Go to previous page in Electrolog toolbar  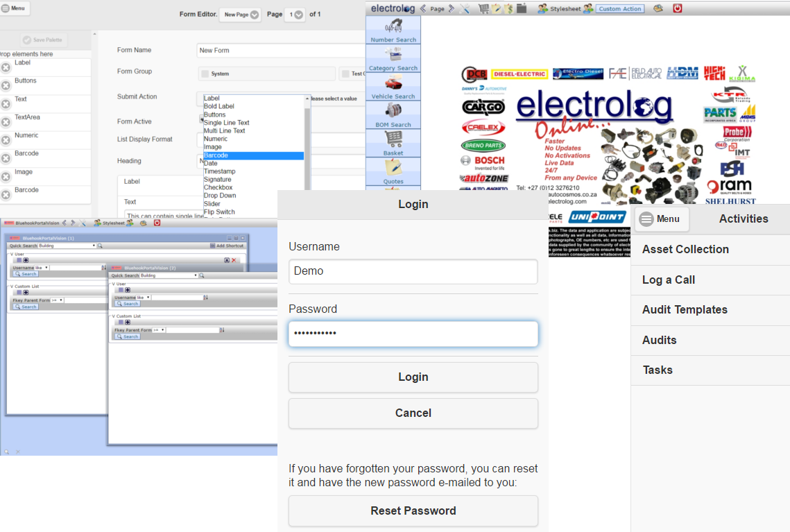(423, 8)
